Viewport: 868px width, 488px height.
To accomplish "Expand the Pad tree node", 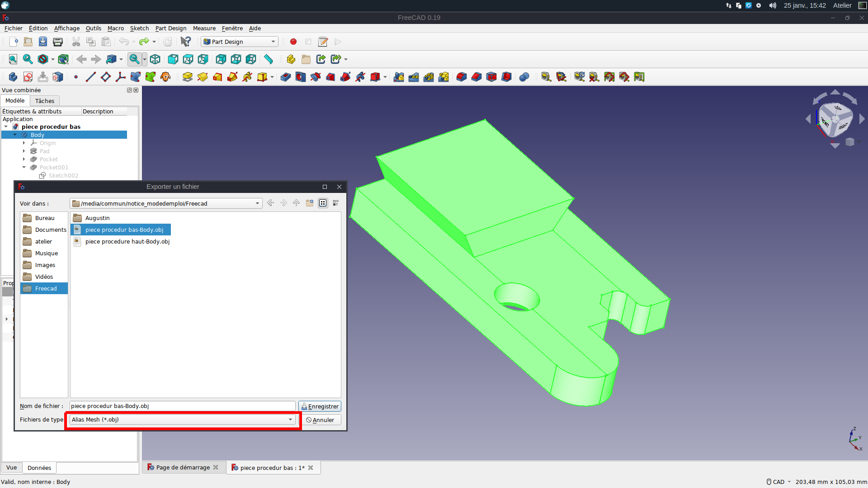I will coord(24,151).
